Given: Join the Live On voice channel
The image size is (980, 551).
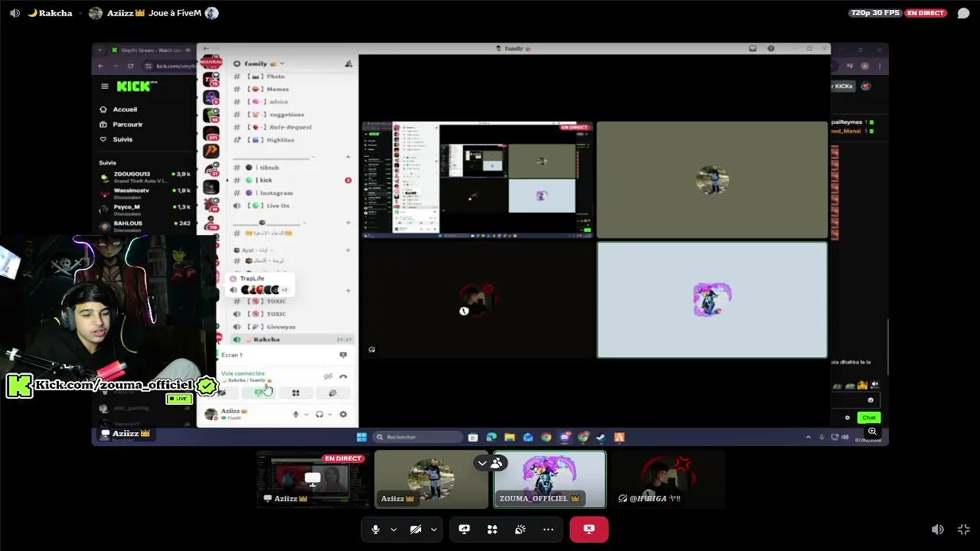Looking at the screenshot, I should tap(291, 206).
